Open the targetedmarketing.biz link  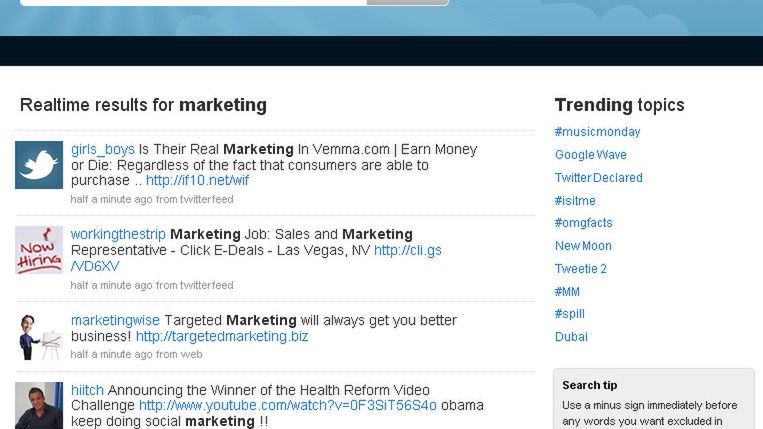[x=222, y=337]
